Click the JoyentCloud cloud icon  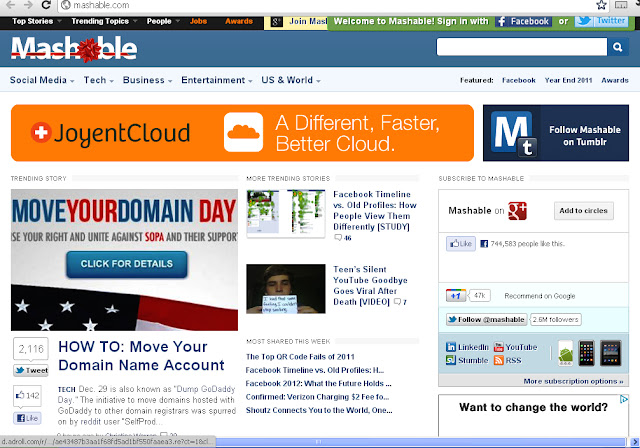[243, 132]
